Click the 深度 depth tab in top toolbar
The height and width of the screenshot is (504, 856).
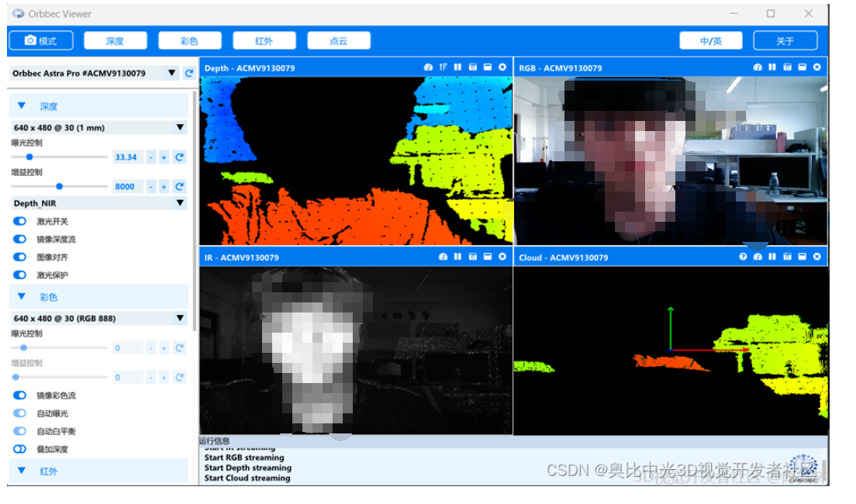[x=116, y=41]
